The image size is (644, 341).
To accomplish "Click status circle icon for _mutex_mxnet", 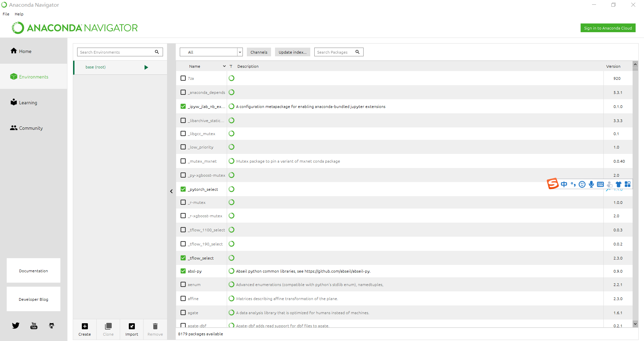I will click(x=231, y=161).
